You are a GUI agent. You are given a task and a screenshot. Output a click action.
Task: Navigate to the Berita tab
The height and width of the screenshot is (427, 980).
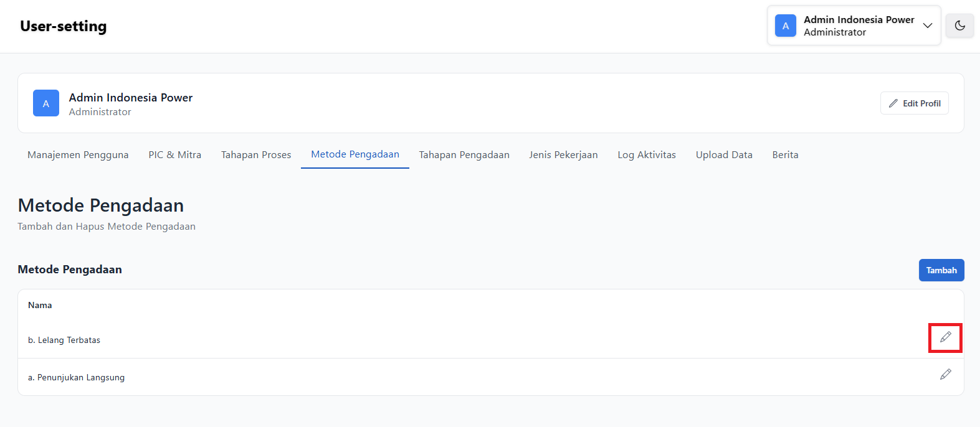pyautogui.click(x=785, y=155)
